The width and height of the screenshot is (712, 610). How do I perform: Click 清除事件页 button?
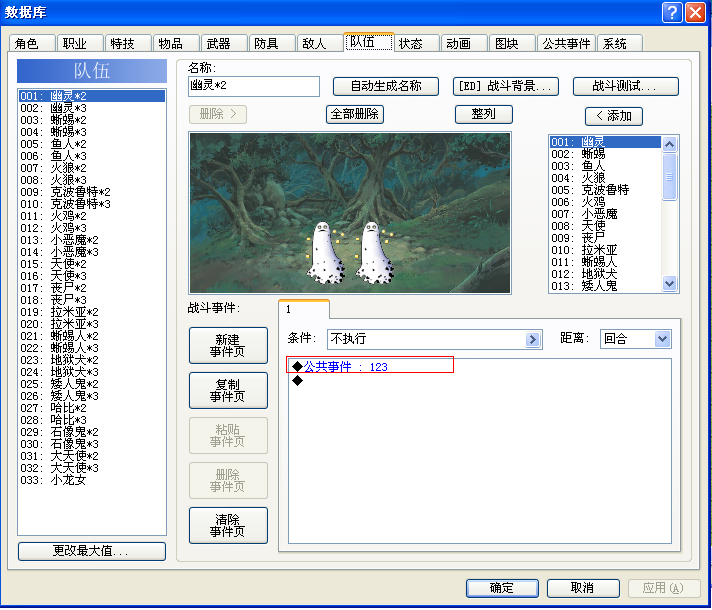tap(228, 525)
